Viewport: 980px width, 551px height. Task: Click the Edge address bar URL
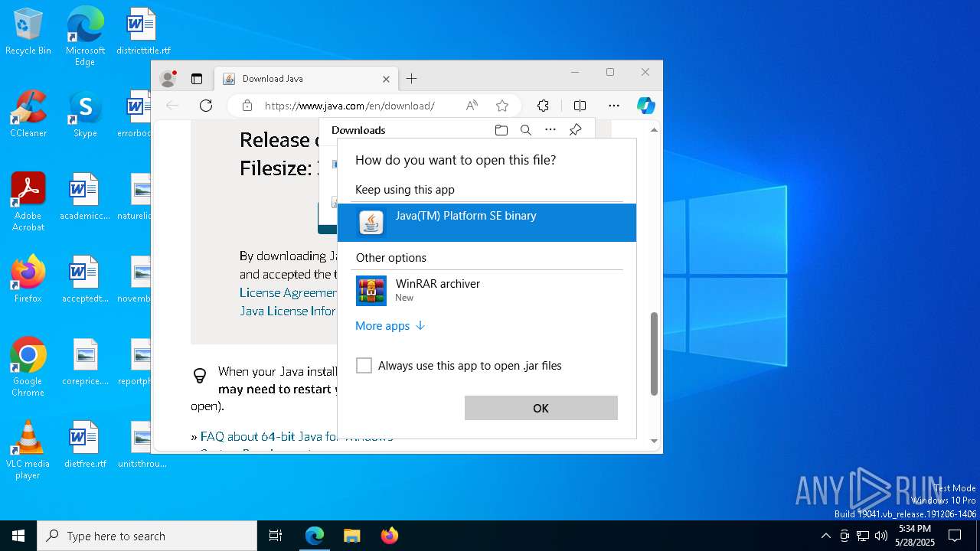click(350, 106)
